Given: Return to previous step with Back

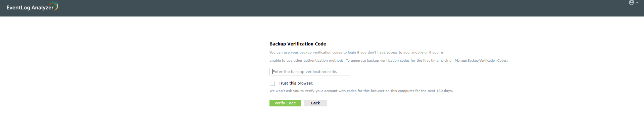Looking at the screenshot, I should (x=315, y=103).
